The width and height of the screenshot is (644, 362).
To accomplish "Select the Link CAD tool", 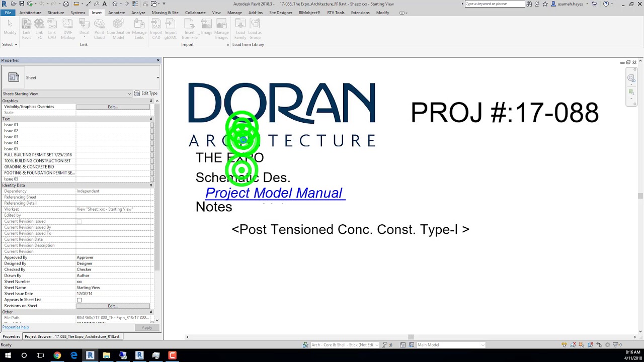I will tap(52, 29).
